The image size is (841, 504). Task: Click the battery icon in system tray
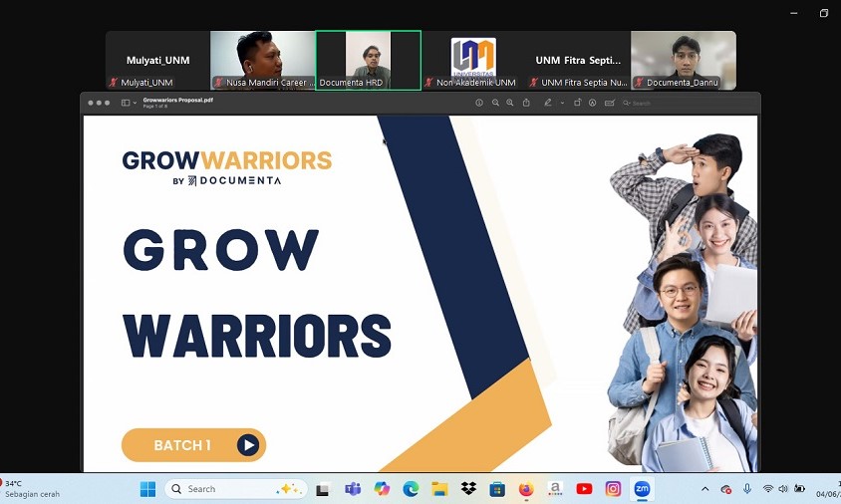(x=800, y=488)
